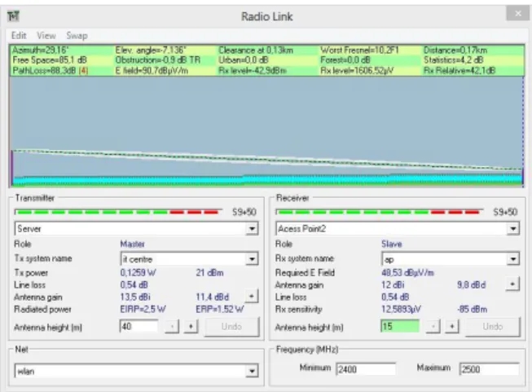Click the terrain profile plot area
The height and width of the screenshot is (392, 532).
click(x=266, y=131)
